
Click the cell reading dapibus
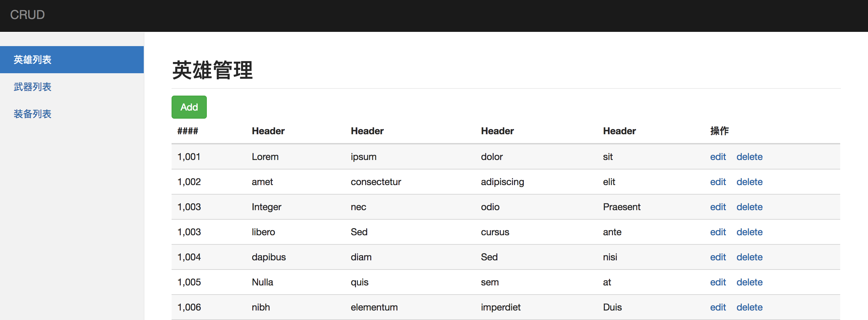pyautogui.click(x=269, y=257)
